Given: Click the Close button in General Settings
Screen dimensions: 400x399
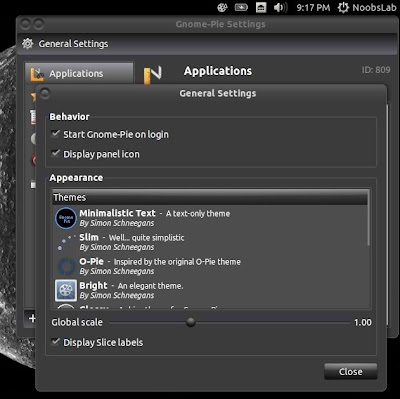Looking at the screenshot, I should 351,372.
